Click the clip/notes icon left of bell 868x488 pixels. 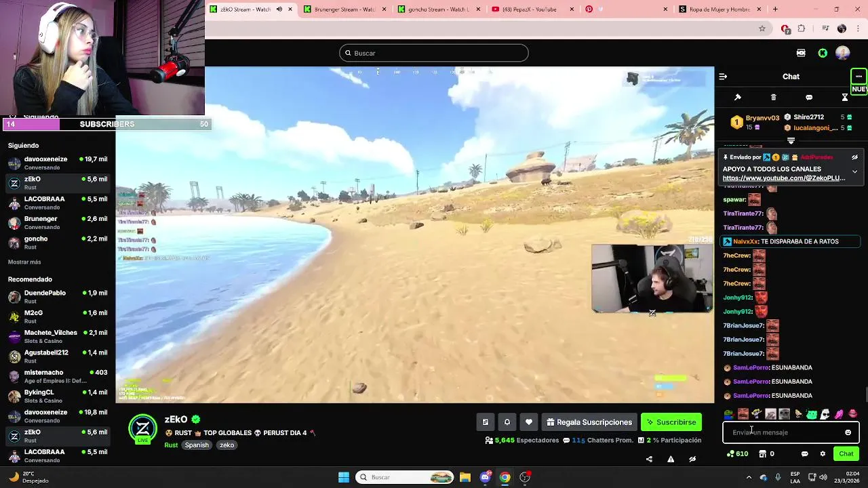click(485, 422)
